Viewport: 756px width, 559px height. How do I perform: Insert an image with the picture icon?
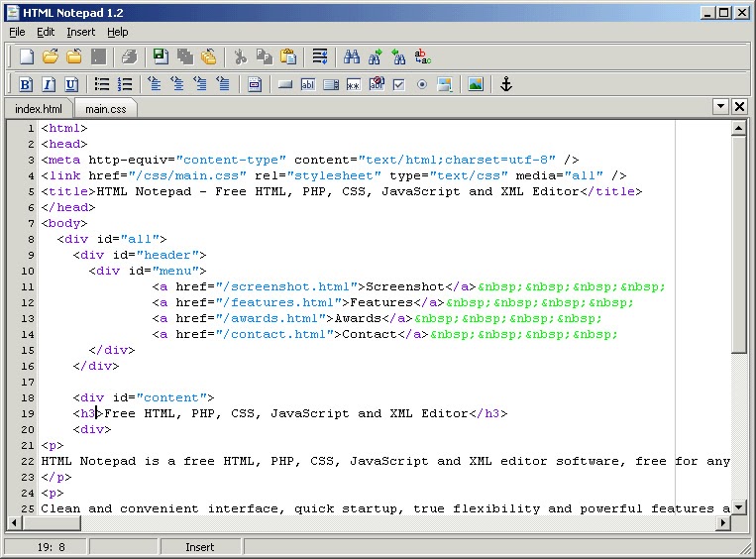tap(476, 84)
